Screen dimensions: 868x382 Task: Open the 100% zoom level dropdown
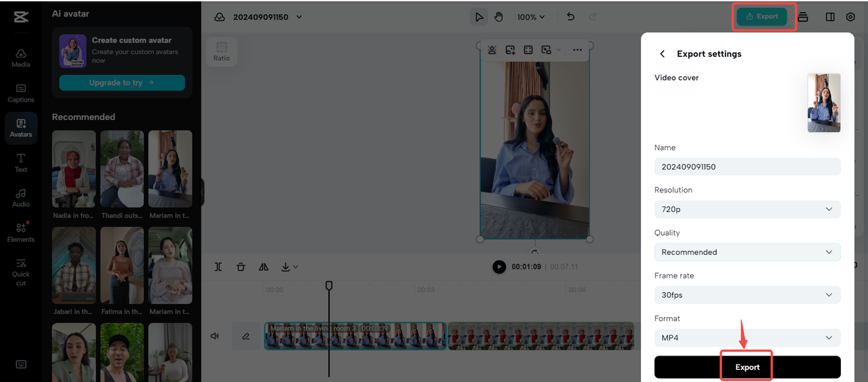coord(531,17)
